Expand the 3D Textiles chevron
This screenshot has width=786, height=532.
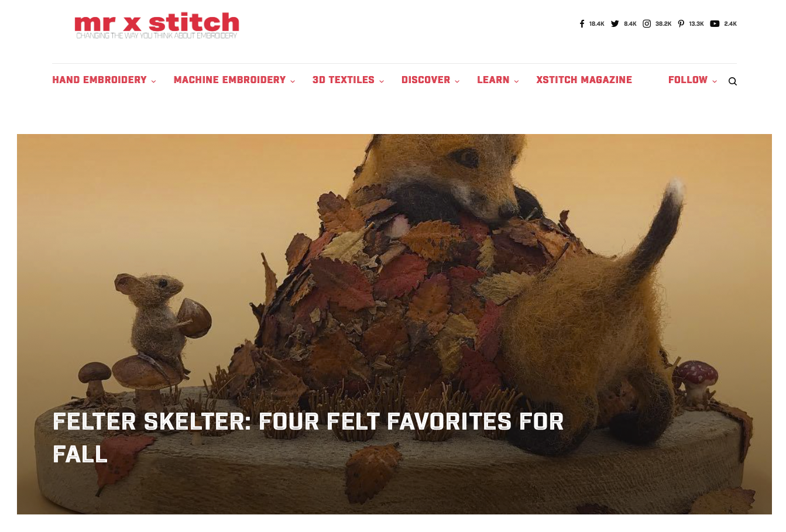click(382, 81)
